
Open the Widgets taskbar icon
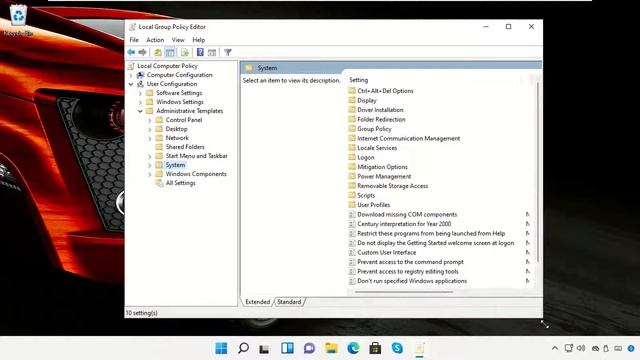pos(287,348)
